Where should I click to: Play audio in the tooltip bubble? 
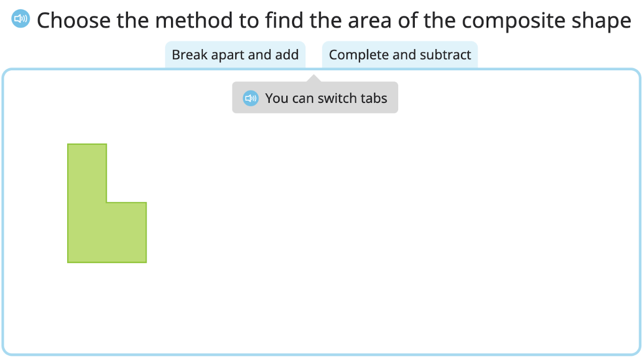(x=251, y=98)
